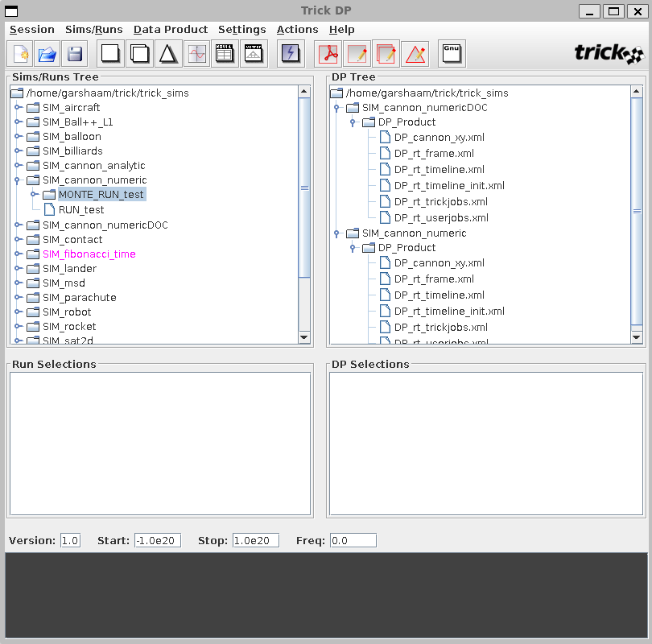Select DP_cannon_xy.xml under SIM_cannon_numericDOC

point(439,138)
